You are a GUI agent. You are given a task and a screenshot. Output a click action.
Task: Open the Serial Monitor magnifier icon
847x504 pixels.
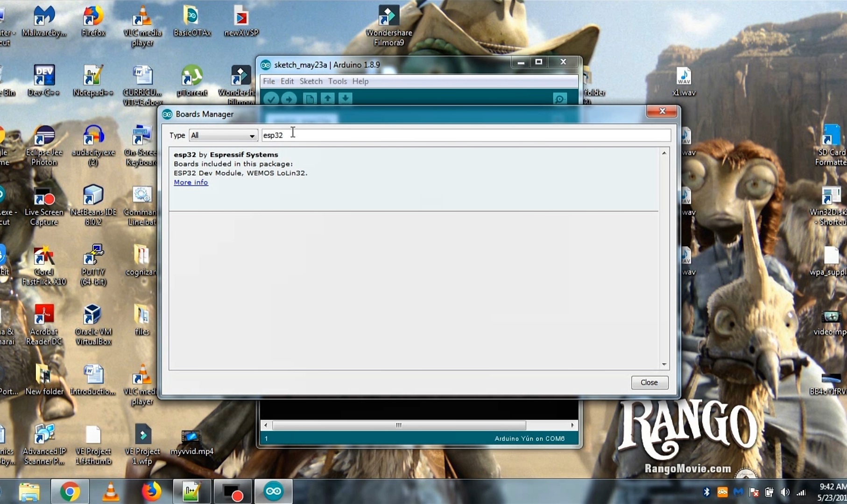coord(559,99)
